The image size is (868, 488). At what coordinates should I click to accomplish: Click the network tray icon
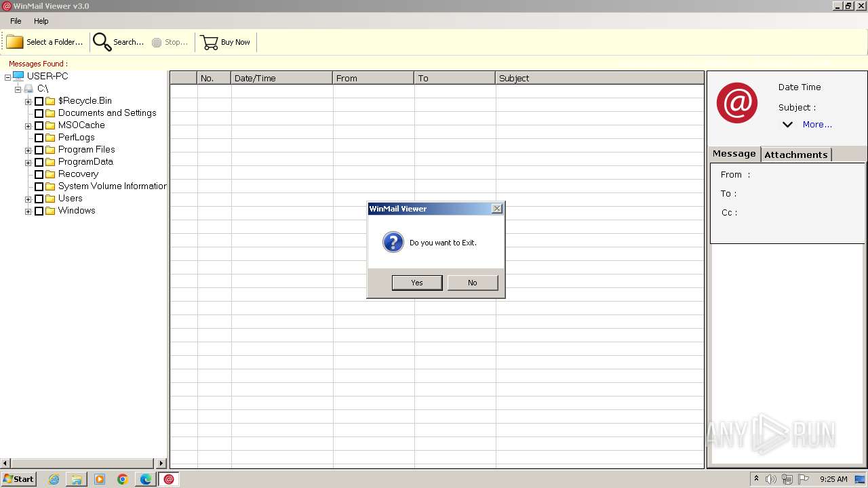coord(787,479)
